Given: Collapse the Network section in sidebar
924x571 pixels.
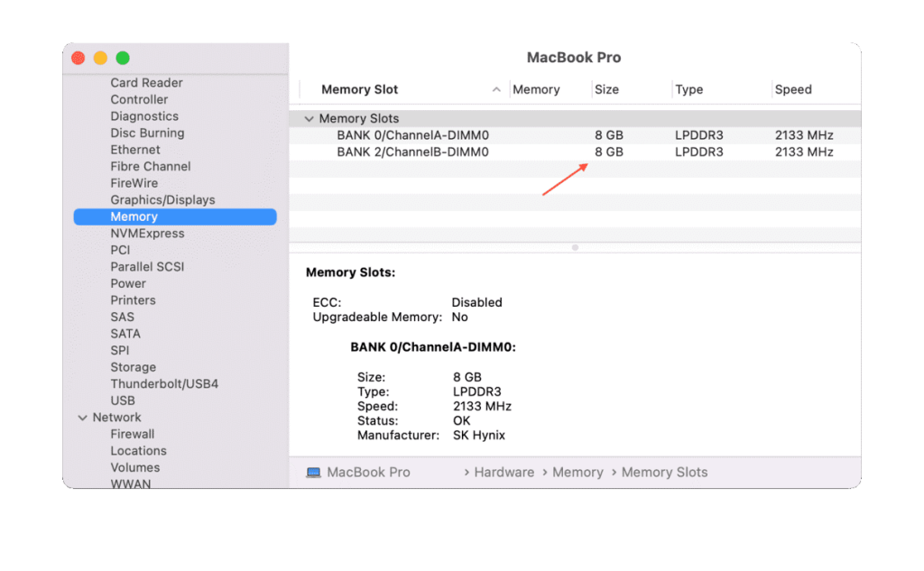Looking at the screenshot, I should tap(82, 418).
